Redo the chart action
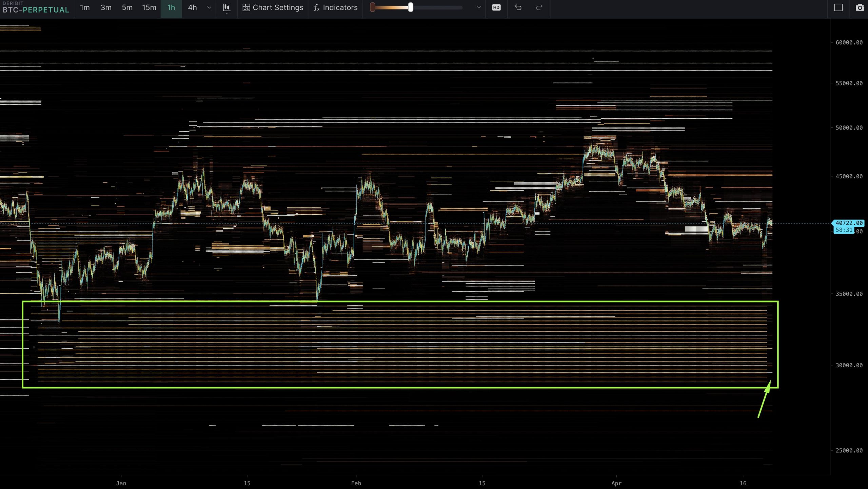 (x=539, y=7)
